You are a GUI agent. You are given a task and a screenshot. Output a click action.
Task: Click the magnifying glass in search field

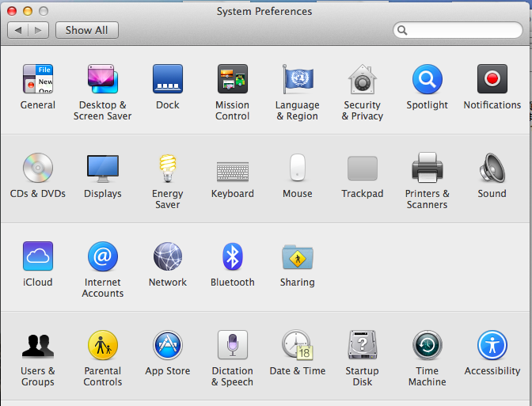[x=402, y=30]
